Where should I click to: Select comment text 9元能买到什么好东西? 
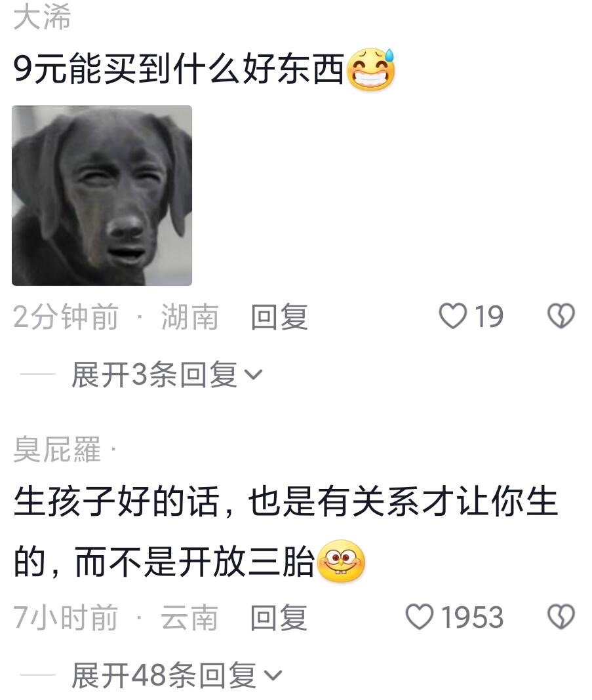(x=179, y=69)
